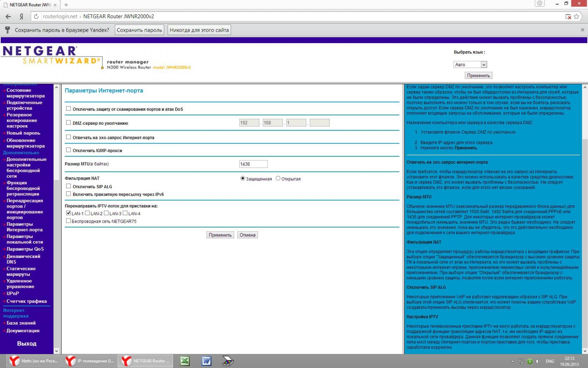
Task: Click the DMZ IP first octet field '192'
Action: 249,123
